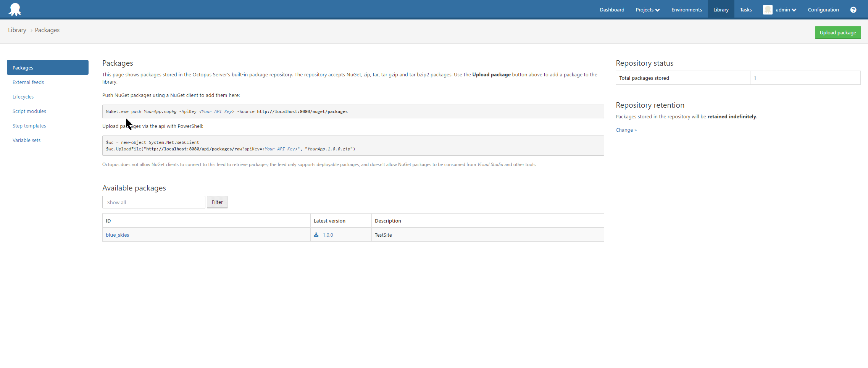Click the Library breadcrumb link

tap(17, 30)
